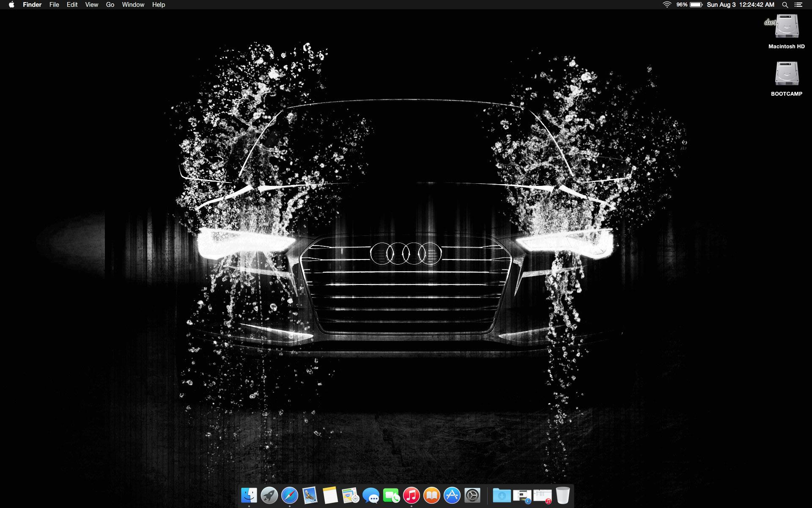Open the Apple menu
The width and height of the screenshot is (812, 508).
(11, 5)
